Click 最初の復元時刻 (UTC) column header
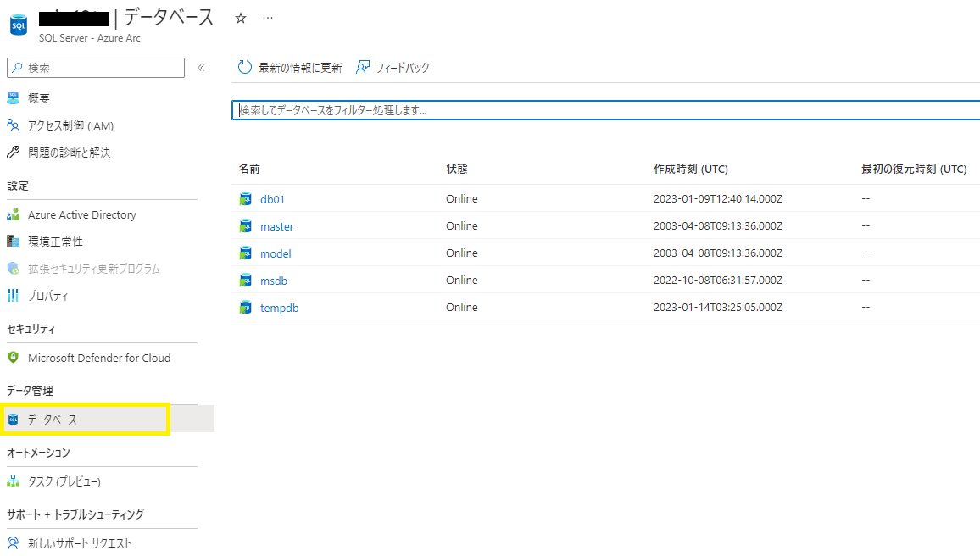 click(914, 169)
